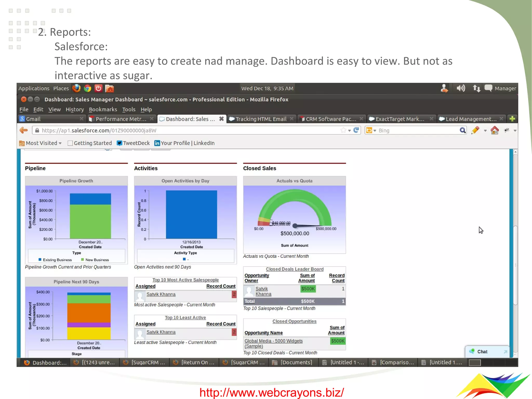Open the Bookmarks menu
The image size is (532, 399).
(x=103, y=109)
